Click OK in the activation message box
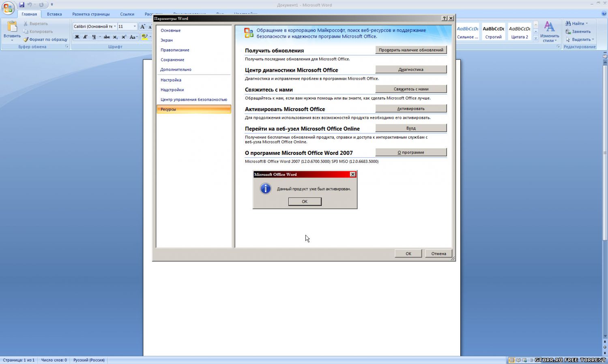The height and width of the screenshot is (364, 608). click(x=305, y=201)
